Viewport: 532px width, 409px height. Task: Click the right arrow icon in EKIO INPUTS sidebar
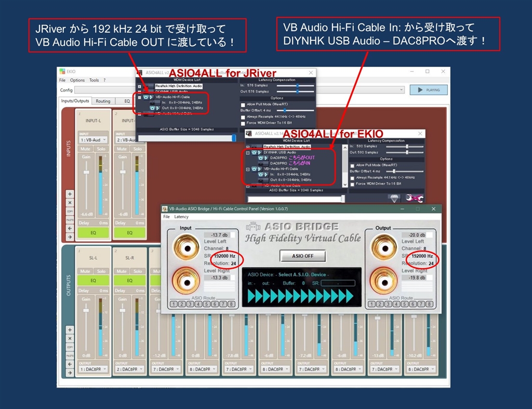click(x=70, y=236)
